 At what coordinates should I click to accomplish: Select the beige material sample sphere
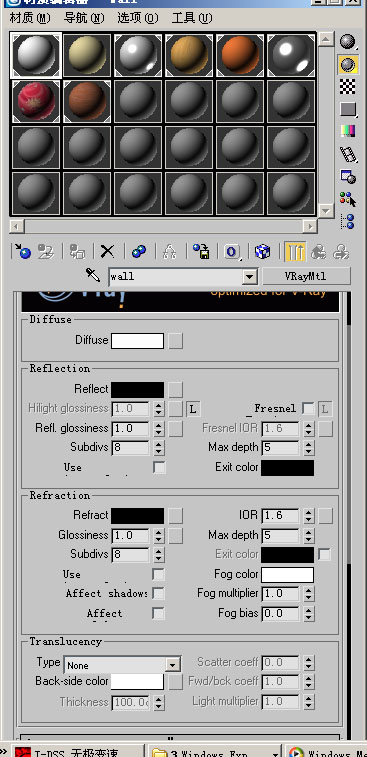click(x=87, y=56)
